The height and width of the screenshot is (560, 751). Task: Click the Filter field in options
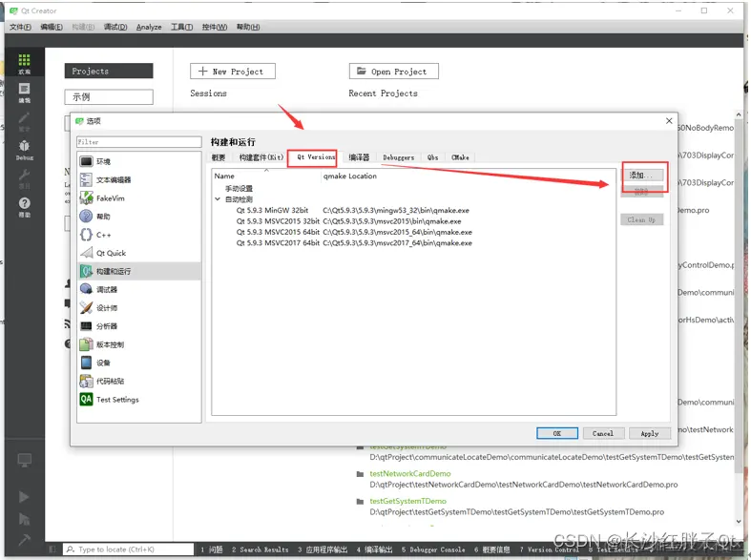coord(139,142)
